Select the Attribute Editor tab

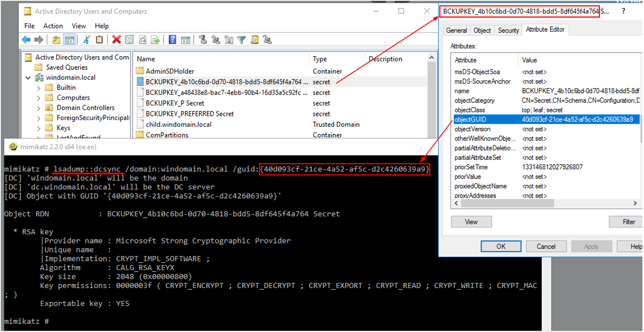545,29
